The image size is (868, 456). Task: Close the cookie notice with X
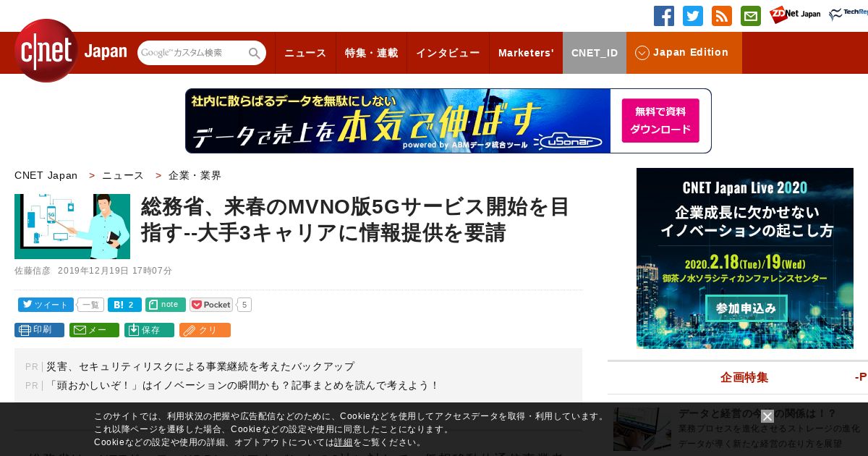767,416
